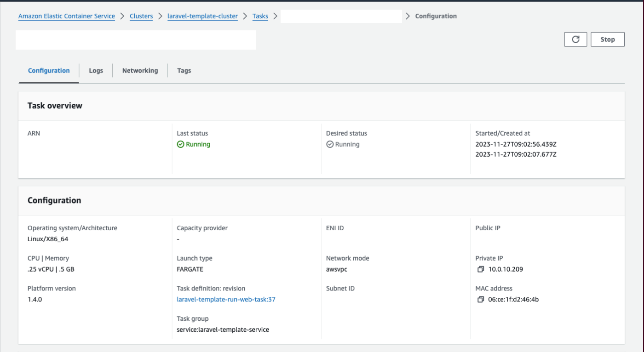Click the Task overview heading
644x352 pixels.
click(x=55, y=106)
